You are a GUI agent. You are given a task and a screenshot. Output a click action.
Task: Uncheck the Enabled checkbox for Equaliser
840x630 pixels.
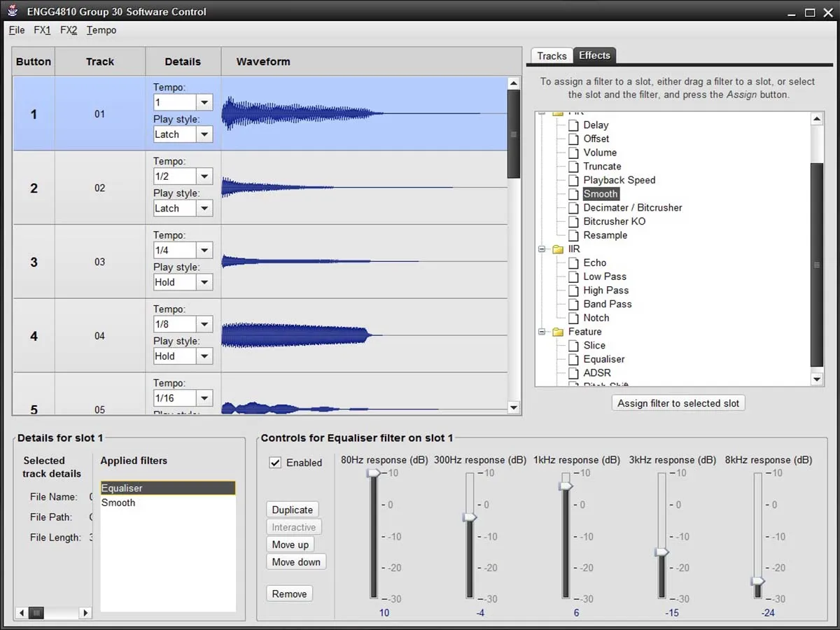(276, 463)
